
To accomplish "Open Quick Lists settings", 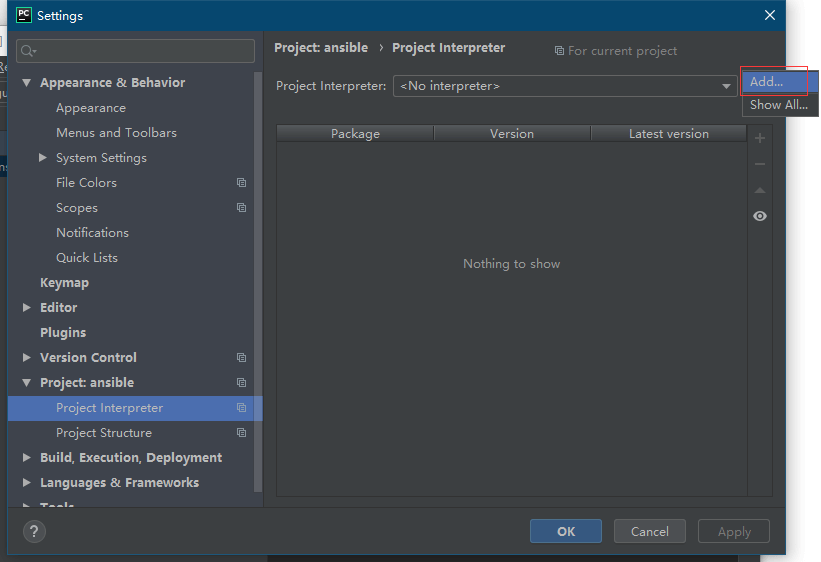I will click(87, 258).
